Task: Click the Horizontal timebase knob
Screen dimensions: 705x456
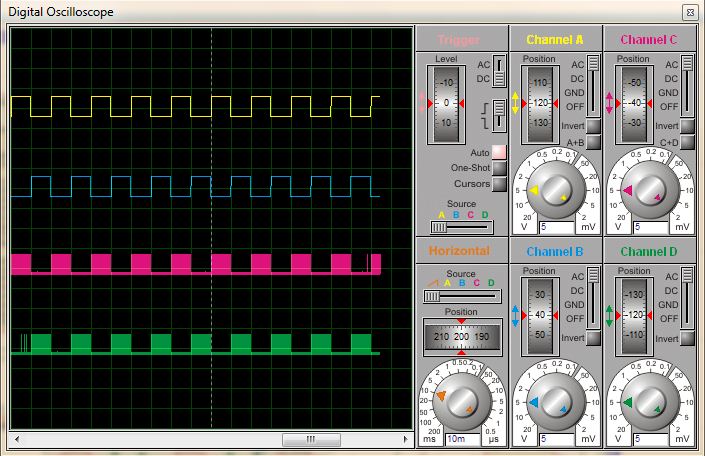Action: pyautogui.click(x=462, y=402)
